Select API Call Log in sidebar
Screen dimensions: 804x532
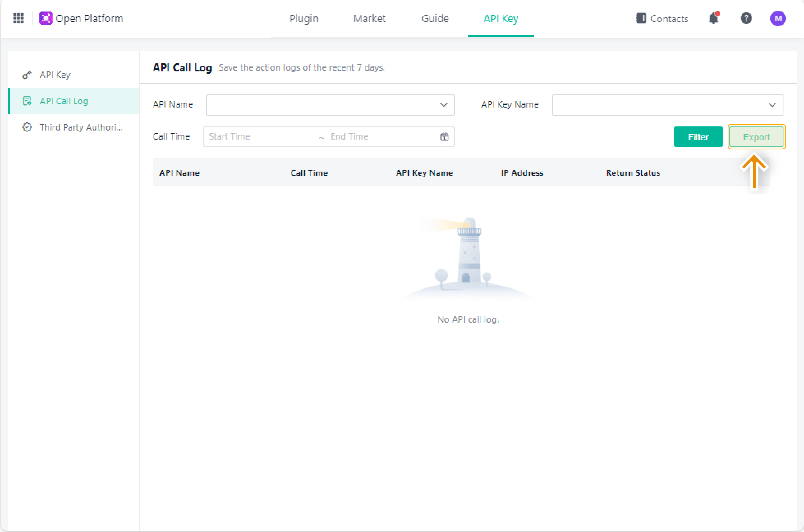[x=64, y=101]
